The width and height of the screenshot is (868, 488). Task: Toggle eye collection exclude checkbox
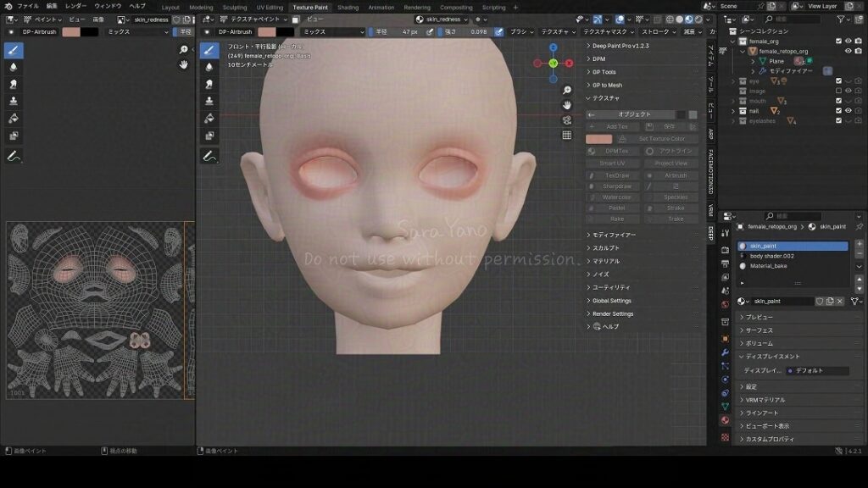point(838,80)
